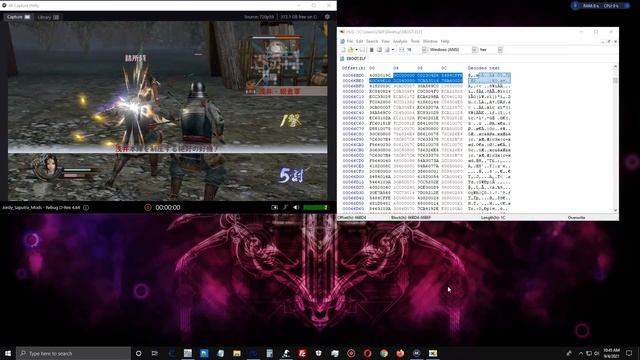This screenshot has height=360, width=640.
Task: Mute the capture audio speaker icon
Action: click(x=296, y=207)
